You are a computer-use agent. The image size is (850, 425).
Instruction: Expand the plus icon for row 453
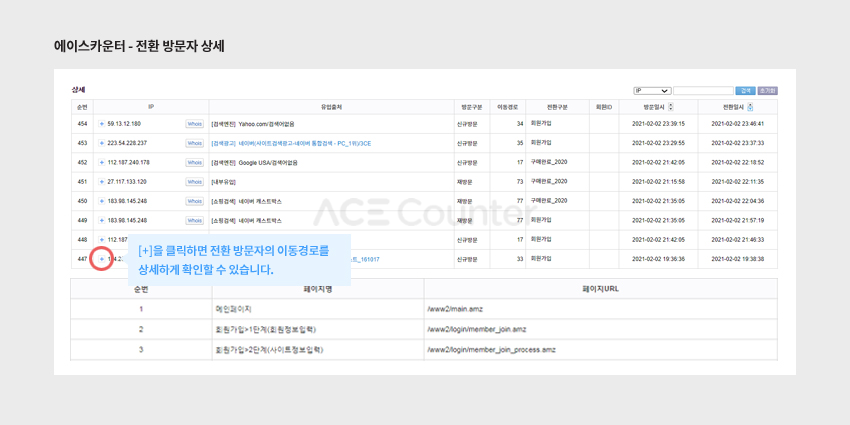click(101, 143)
